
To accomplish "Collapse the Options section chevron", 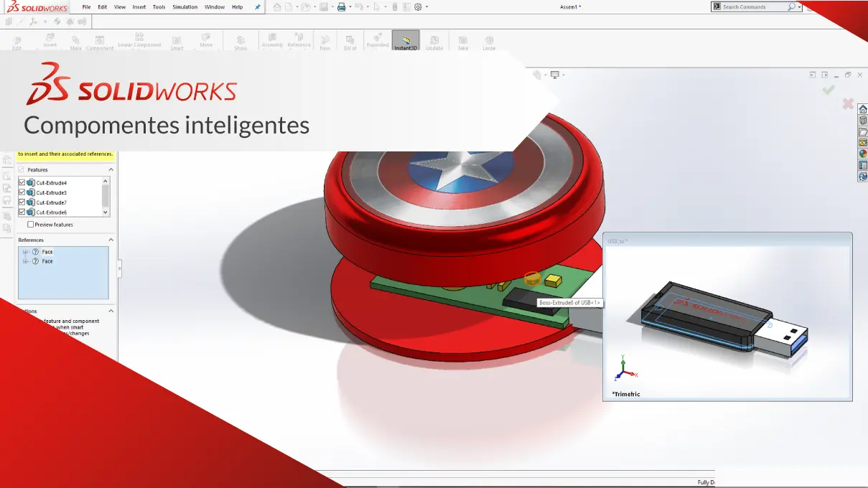I will [111, 311].
